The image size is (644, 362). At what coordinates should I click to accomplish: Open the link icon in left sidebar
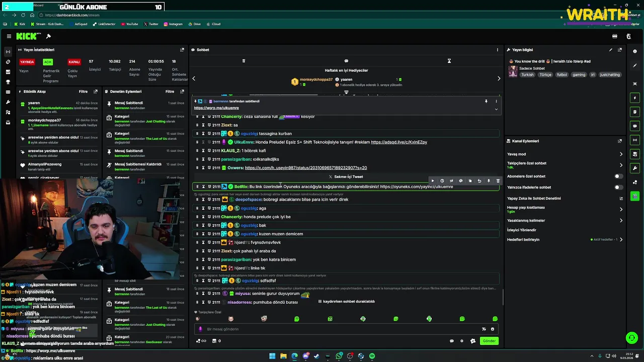(x=8, y=62)
